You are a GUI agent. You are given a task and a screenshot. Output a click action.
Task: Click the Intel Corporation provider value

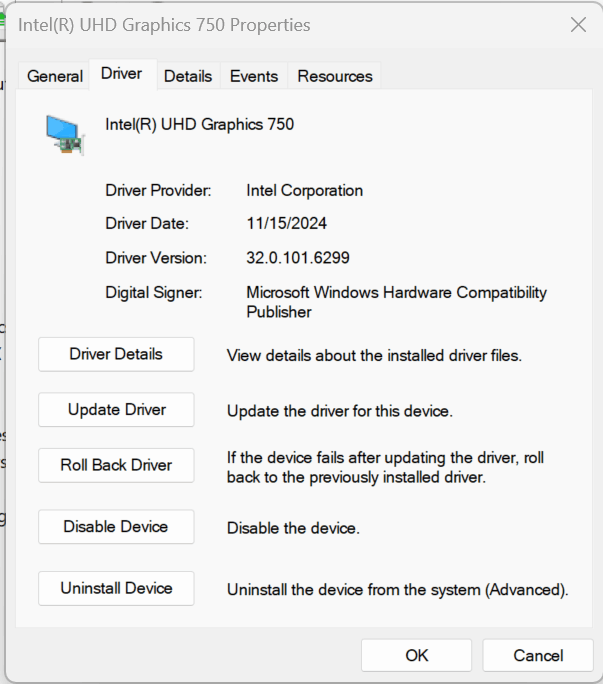(305, 191)
